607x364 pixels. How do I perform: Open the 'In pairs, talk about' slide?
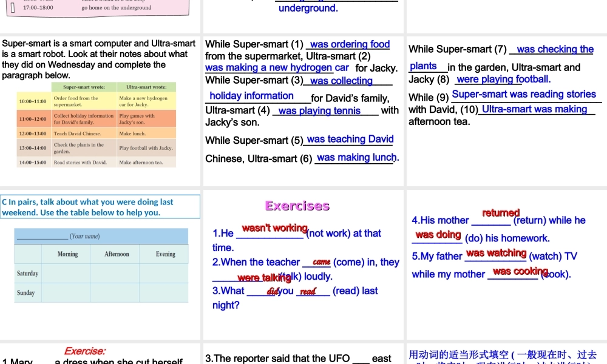point(100,265)
